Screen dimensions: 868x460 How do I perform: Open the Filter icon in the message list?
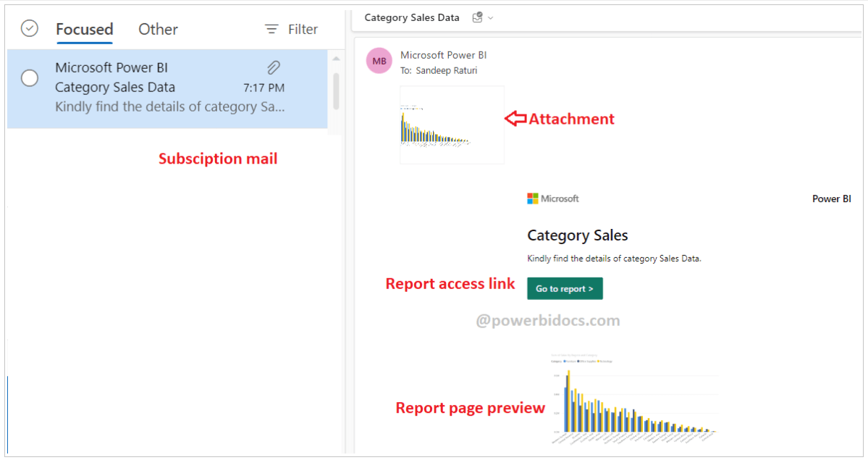pyautogui.click(x=271, y=29)
